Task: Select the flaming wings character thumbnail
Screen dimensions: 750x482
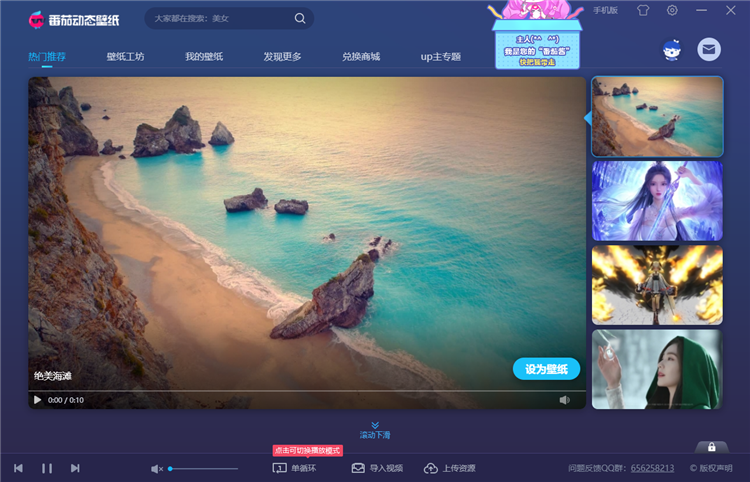Action: click(x=657, y=285)
